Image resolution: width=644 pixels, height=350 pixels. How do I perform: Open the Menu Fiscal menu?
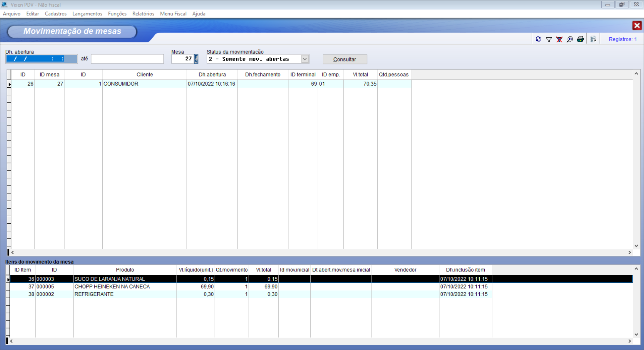pos(173,14)
